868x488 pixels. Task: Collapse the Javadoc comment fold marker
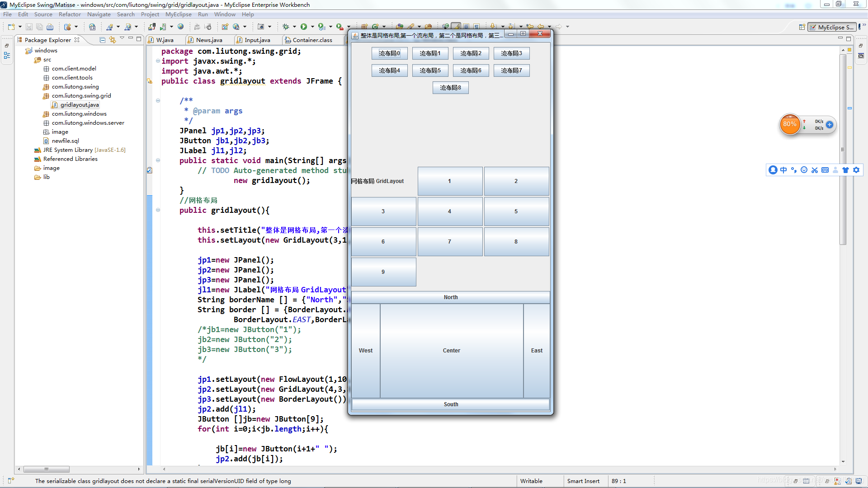tap(158, 101)
